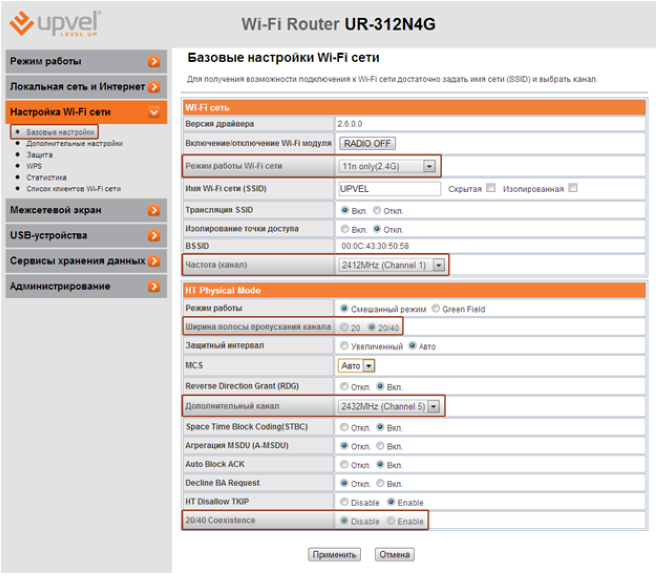Open Список клиентов Wi-Fi сети link
The width and height of the screenshot is (659, 576).
click(x=74, y=189)
